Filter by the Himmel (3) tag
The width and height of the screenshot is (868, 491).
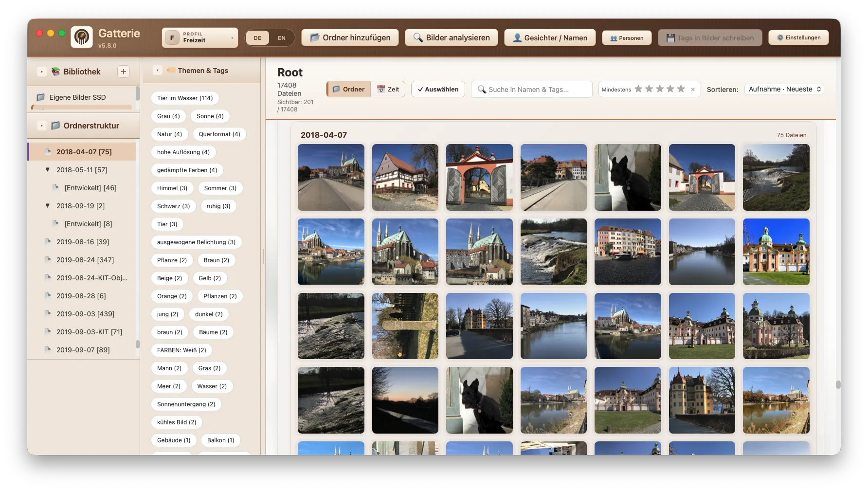pos(172,188)
